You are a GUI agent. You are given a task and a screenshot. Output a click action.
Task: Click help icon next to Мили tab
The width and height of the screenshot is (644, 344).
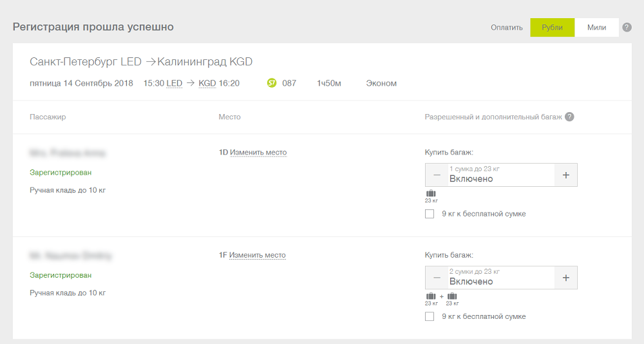coord(627,28)
